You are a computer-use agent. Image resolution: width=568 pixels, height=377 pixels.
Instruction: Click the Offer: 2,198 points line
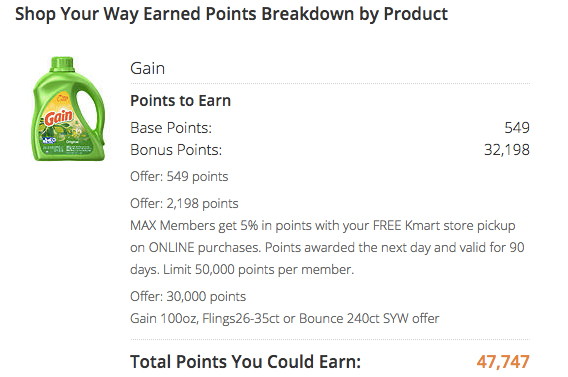(184, 204)
